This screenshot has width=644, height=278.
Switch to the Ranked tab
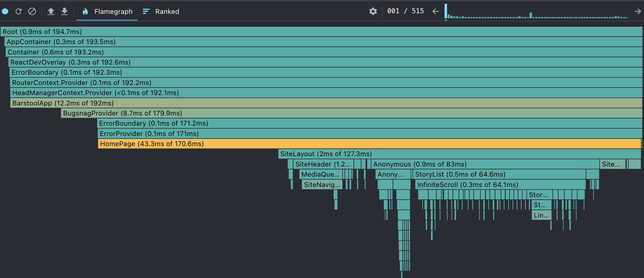(161, 12)
